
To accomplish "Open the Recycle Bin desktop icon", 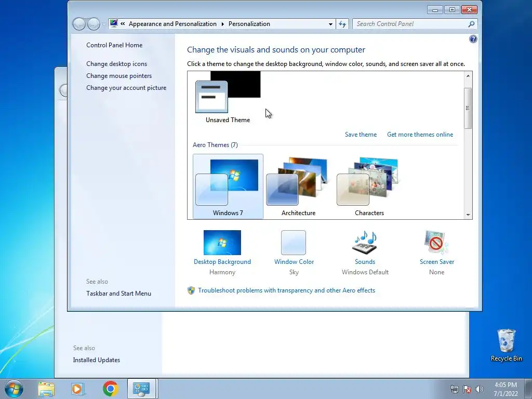I will click(x=506, y=345).
